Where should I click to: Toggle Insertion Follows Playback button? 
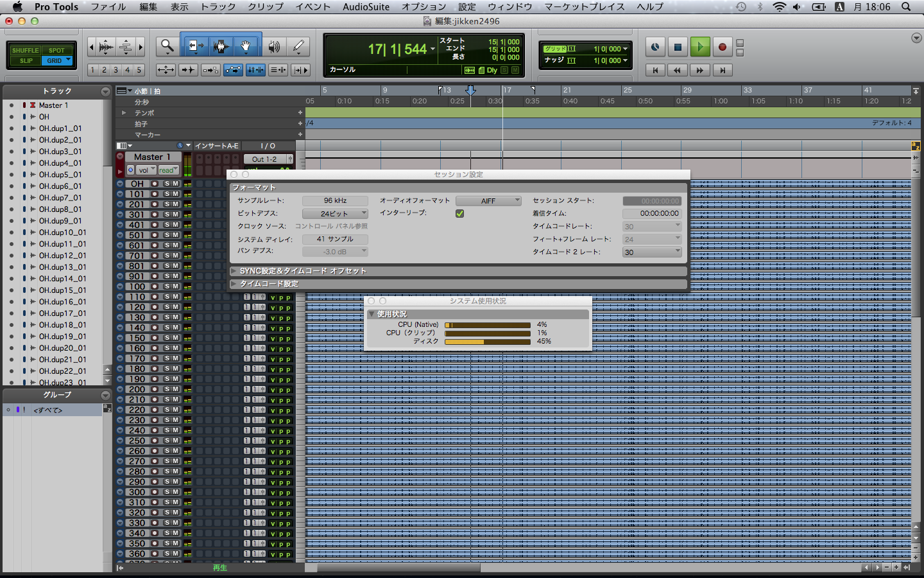pyautogui.click(x=300, y=70)
